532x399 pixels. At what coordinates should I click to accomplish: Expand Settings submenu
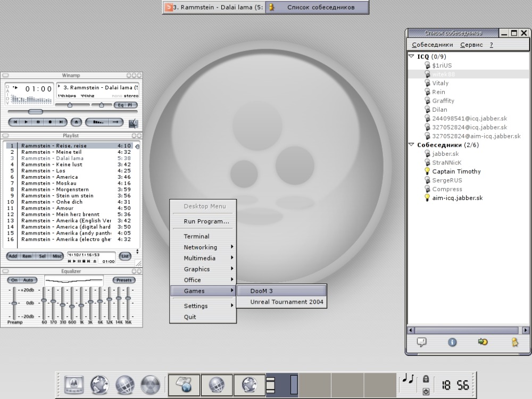203,306
